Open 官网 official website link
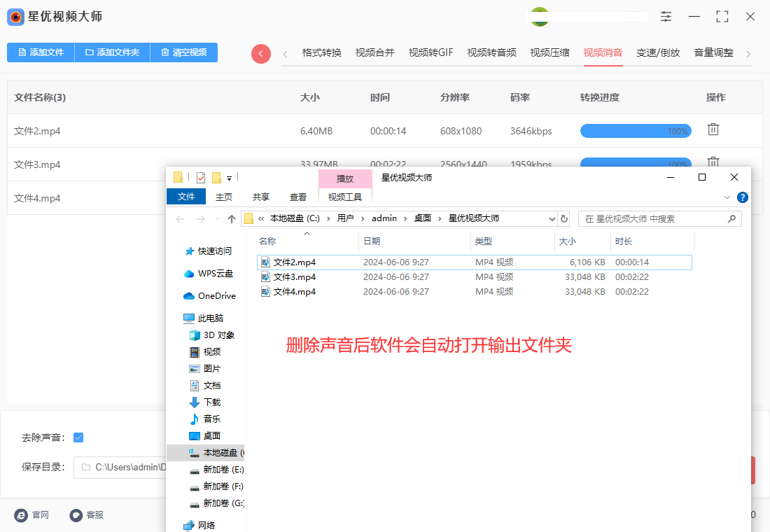This screenshot has height=532, width=770. point(32,514)
